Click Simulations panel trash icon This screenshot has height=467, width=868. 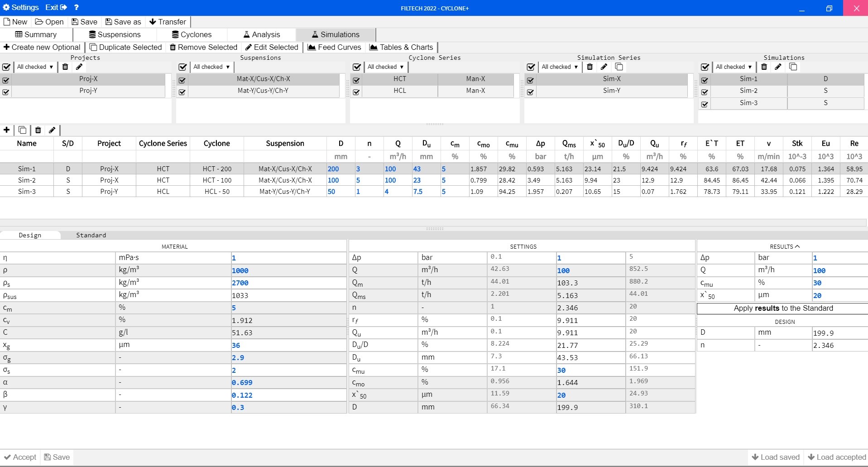764,67
